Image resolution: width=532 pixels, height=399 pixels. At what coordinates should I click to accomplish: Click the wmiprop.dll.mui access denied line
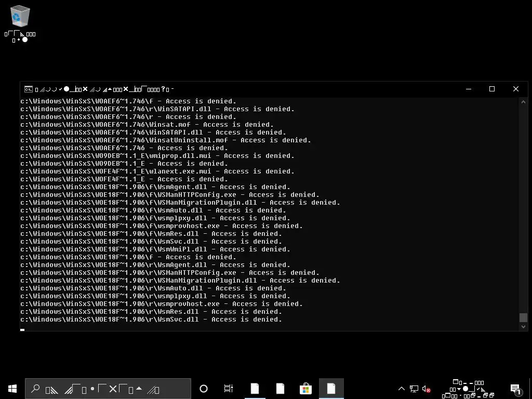click(x=157, y=156)
